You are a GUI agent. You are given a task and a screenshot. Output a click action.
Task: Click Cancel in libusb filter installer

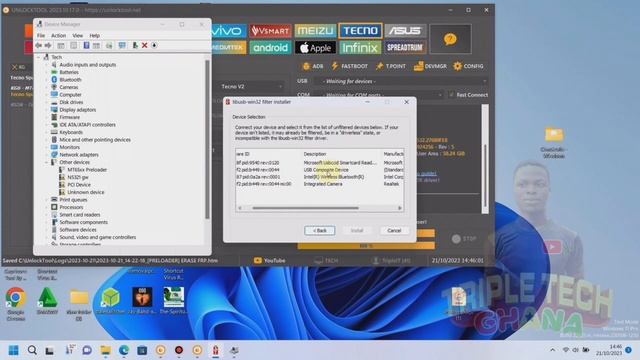pyautogui.click(x=394, y=231)
